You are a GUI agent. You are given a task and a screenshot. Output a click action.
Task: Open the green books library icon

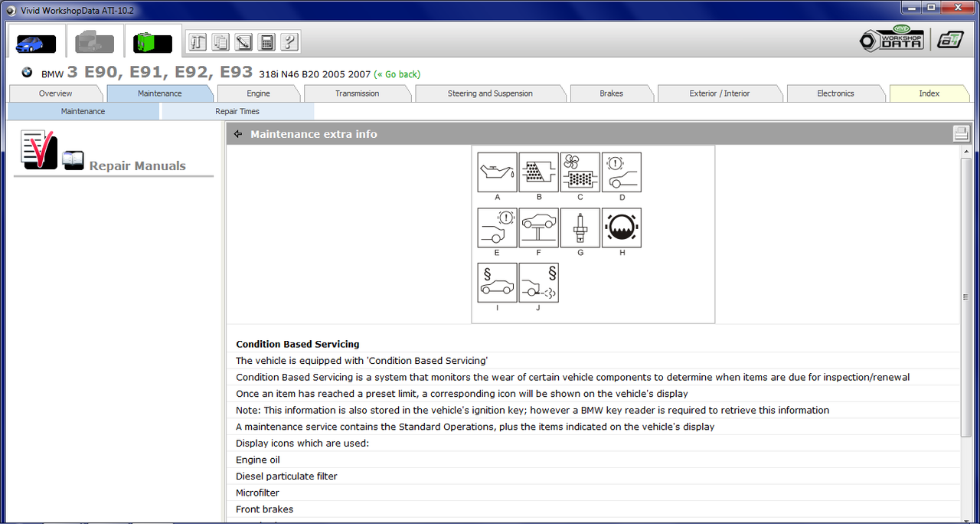(x=152, y=44)
